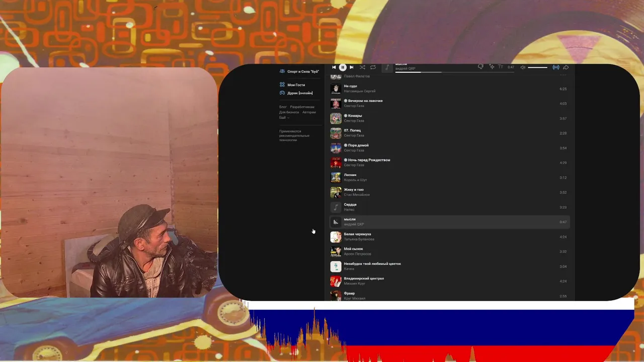Viewport: 644px width, 362px height.
Task: Click the sparkle recommendations icon
Action: (492, 67)
